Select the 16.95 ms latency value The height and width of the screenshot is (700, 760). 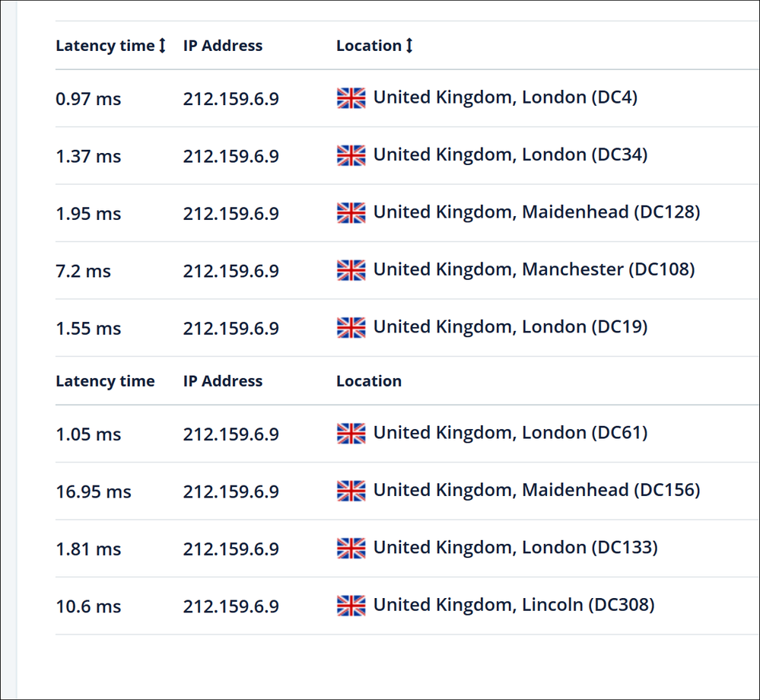click(94, 492)
